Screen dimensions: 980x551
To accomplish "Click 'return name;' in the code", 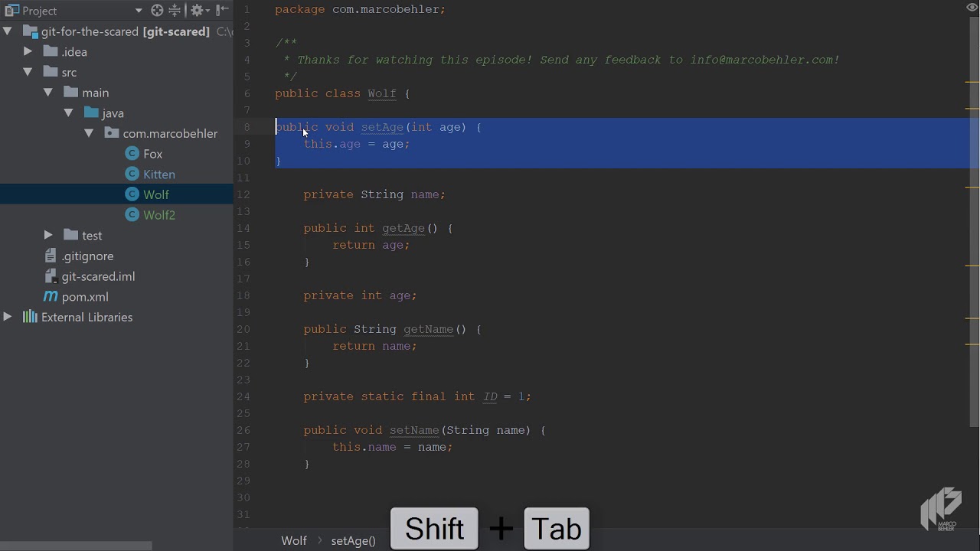I will (374, 346).
